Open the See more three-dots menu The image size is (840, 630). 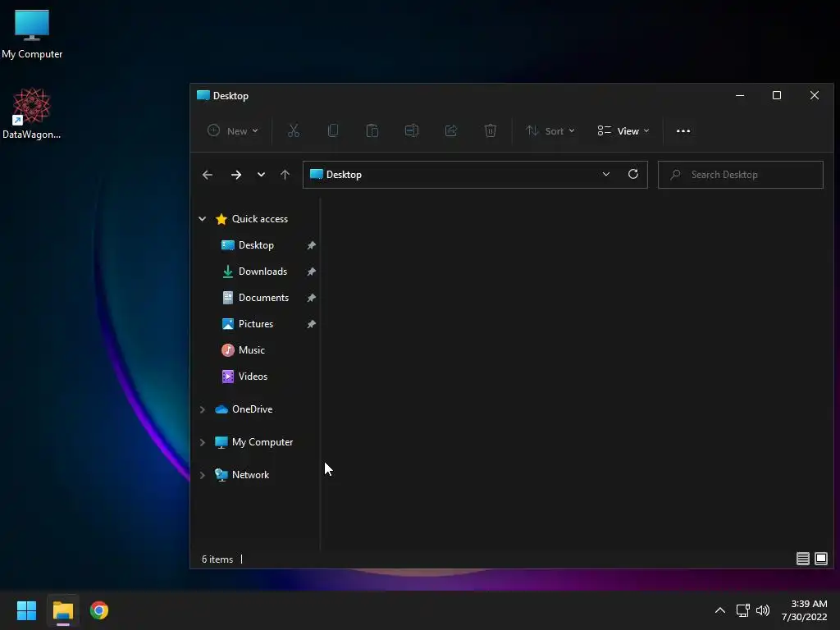coord(683,130)
